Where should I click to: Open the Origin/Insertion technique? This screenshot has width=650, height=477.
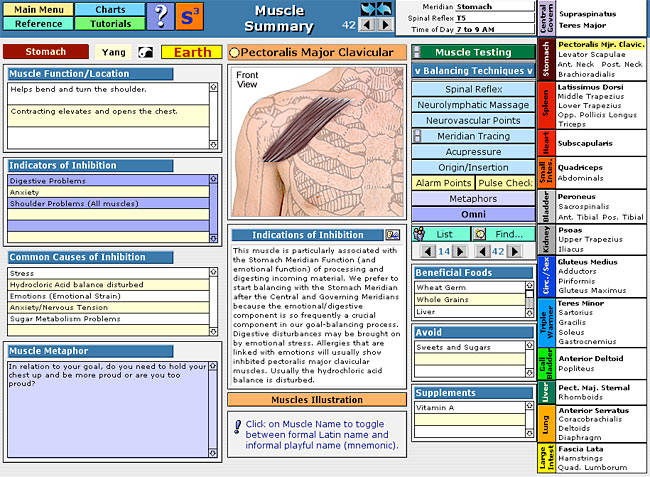point(473,167)
